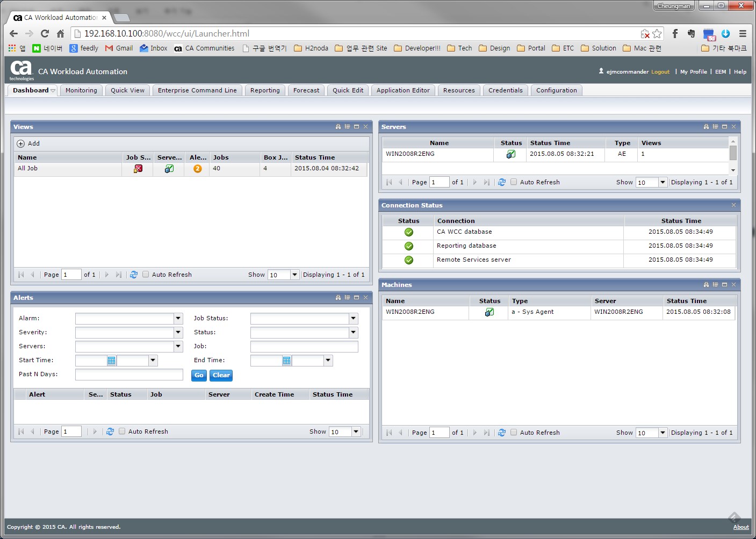
Task: Click the Chrome bookmark star icon
Action: (657, 33)
